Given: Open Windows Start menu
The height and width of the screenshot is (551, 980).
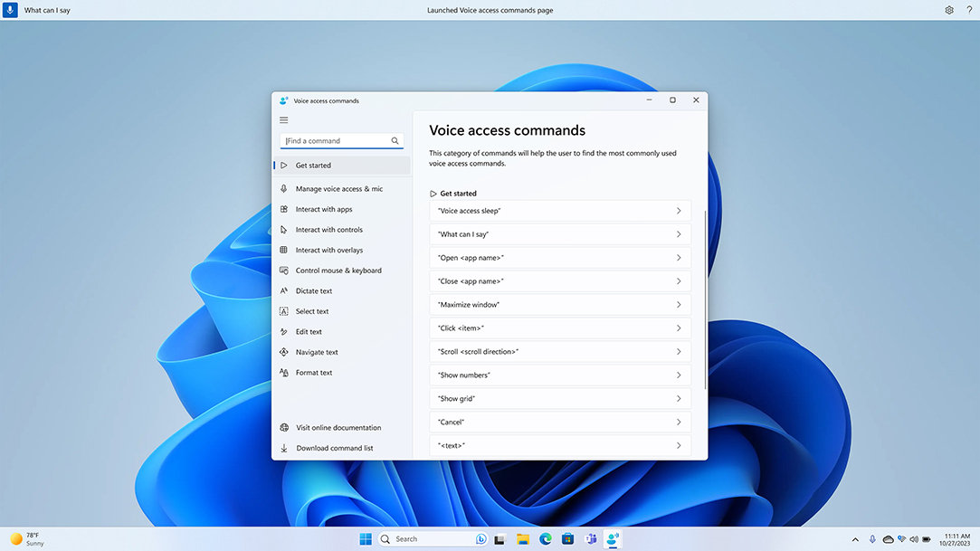Looking at the screenshot, I should pos(366,539).
